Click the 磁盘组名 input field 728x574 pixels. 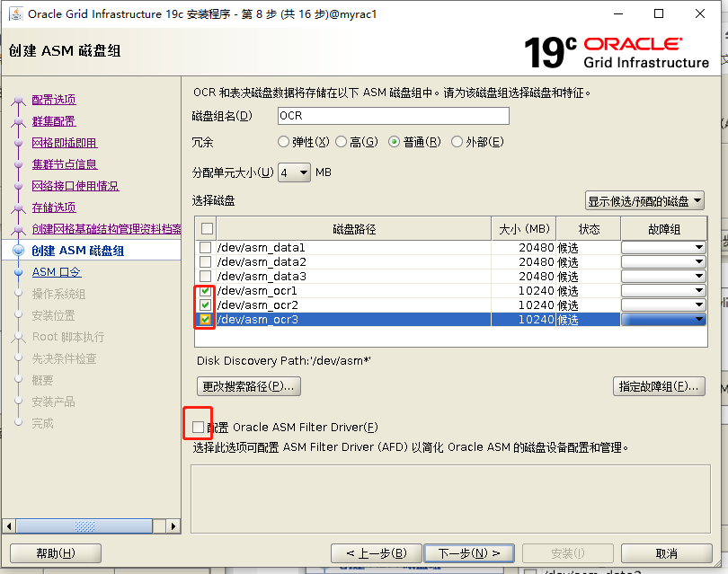point(394,116)
